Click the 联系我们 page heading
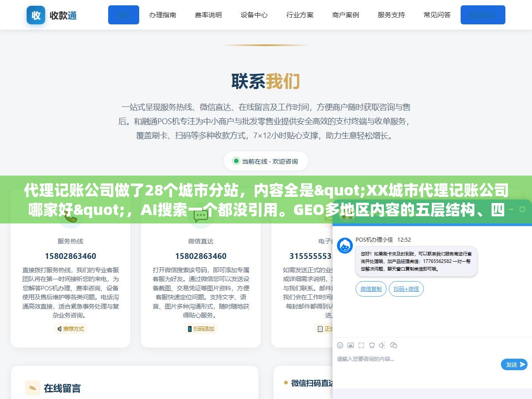Screen dimensions: 532x399 coord(266,81)
